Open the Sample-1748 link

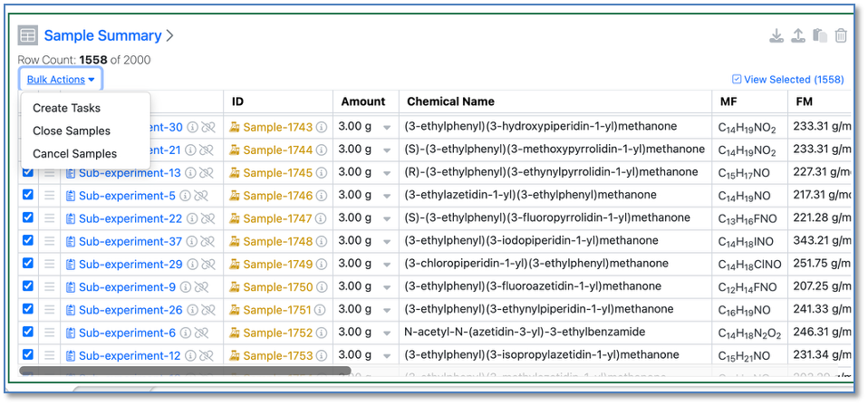click(277, 241)
